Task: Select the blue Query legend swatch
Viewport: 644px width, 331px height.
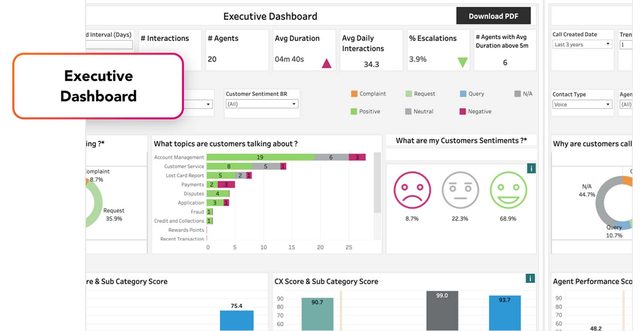Action: click(463, 94)
